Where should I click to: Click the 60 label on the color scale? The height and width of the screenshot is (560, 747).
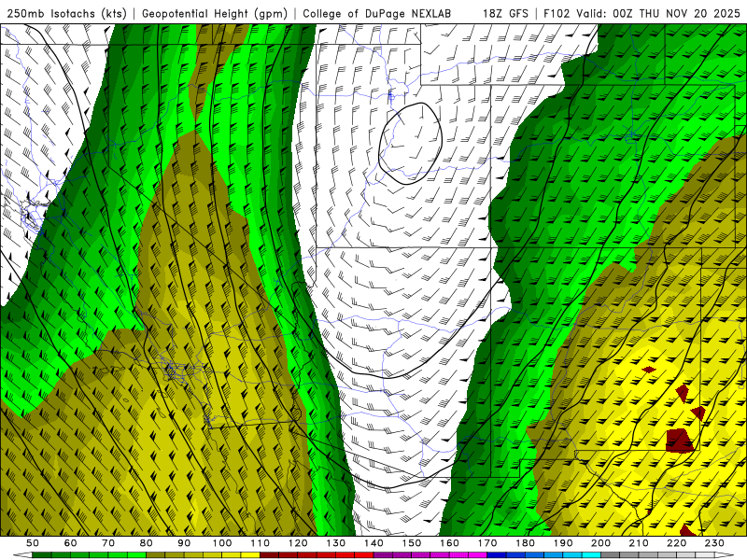pos(71,543)
